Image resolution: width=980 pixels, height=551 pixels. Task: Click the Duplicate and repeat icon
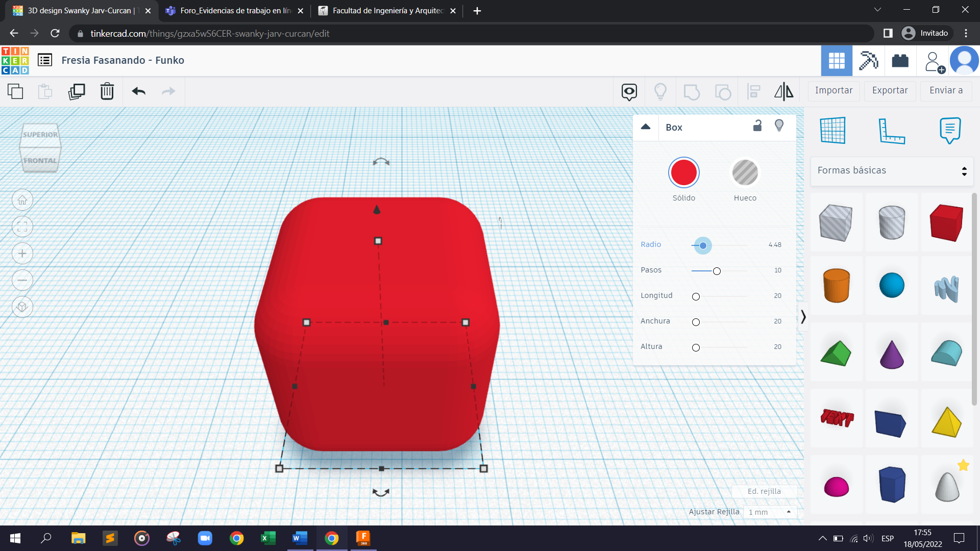click(x=77, y=91)
